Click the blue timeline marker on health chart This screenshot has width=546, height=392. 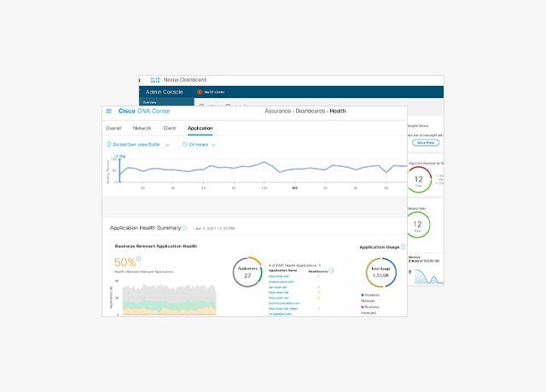coord(119,170)
